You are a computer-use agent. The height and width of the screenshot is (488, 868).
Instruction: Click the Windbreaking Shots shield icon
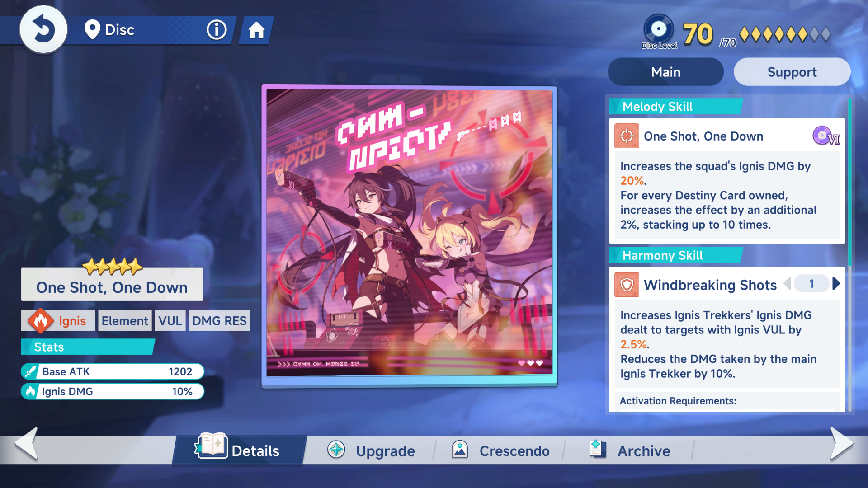627,285
